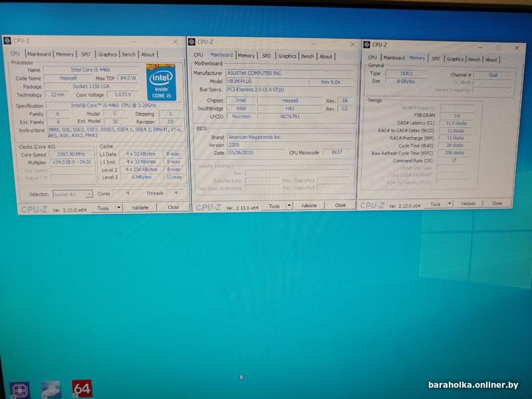Click CPU-Z title icon in right window
The image size is (532, 399).
[366, 45]
